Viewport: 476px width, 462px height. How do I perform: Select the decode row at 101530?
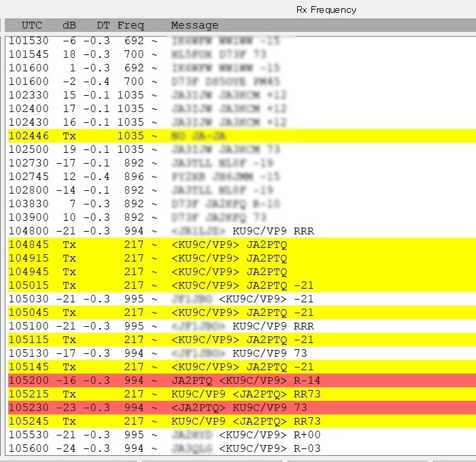coord(241,41)
